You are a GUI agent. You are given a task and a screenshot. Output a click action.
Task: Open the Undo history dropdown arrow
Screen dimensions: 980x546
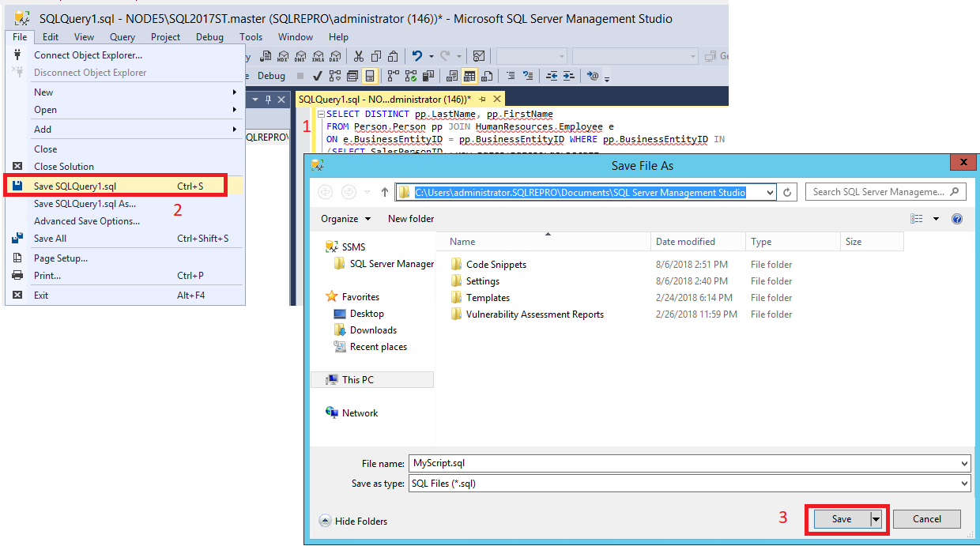click(432, 55)
